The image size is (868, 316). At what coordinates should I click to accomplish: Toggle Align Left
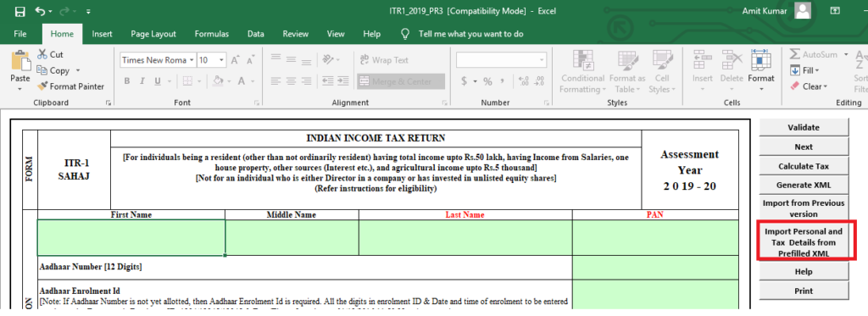[x=275, y=81]
